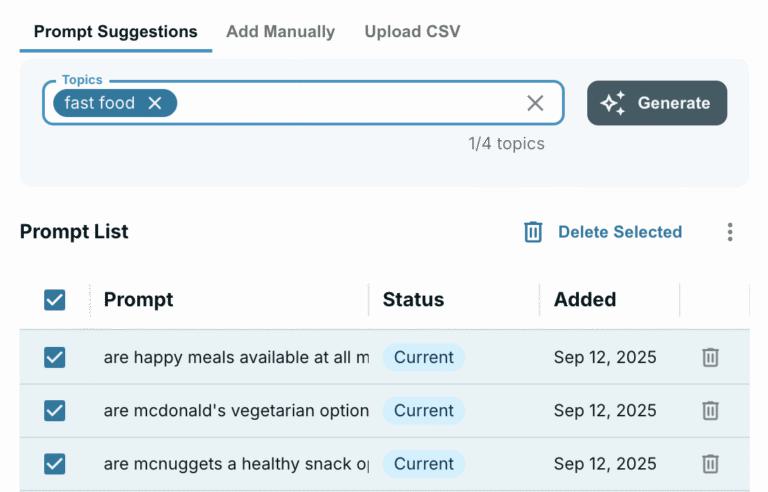Image resolution: width=768 pixels, height=492 pixels.
Task: Delete the mcnuggets healthy snack prompt row
Action: [x=710, y=463]
